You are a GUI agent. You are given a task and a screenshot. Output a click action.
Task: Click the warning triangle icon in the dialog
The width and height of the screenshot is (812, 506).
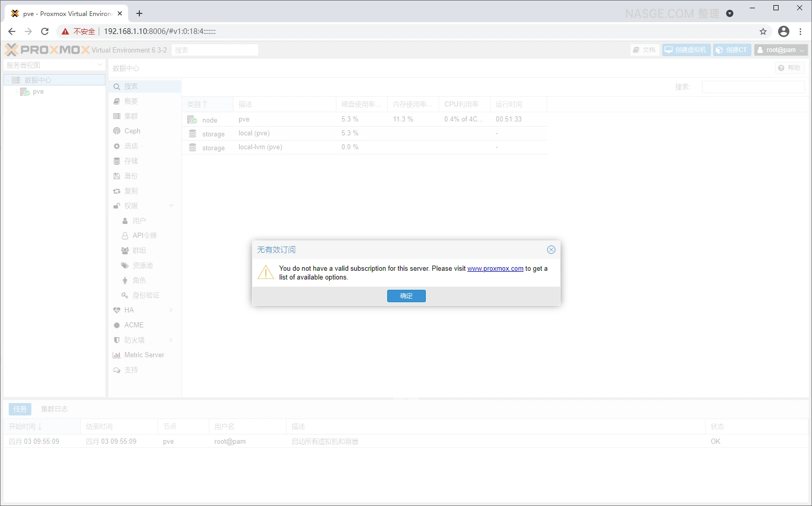pyautogui.click(x=266, y=272)
